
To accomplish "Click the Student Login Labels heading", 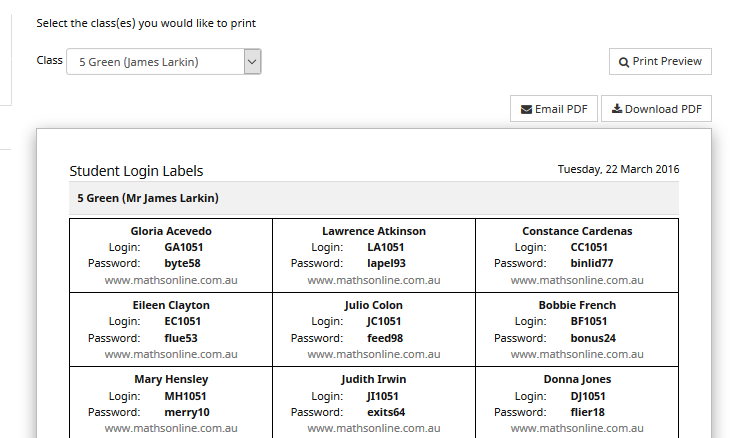I will click(136, 171).
